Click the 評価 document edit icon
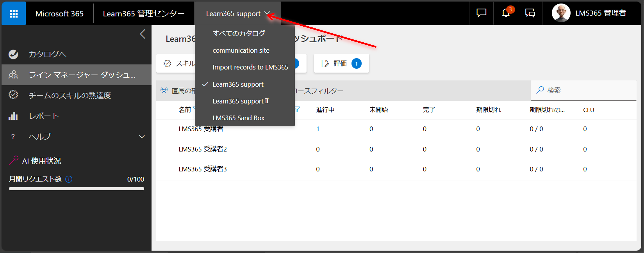The height and width of the screenshot is (253, 644). (325, 64)
